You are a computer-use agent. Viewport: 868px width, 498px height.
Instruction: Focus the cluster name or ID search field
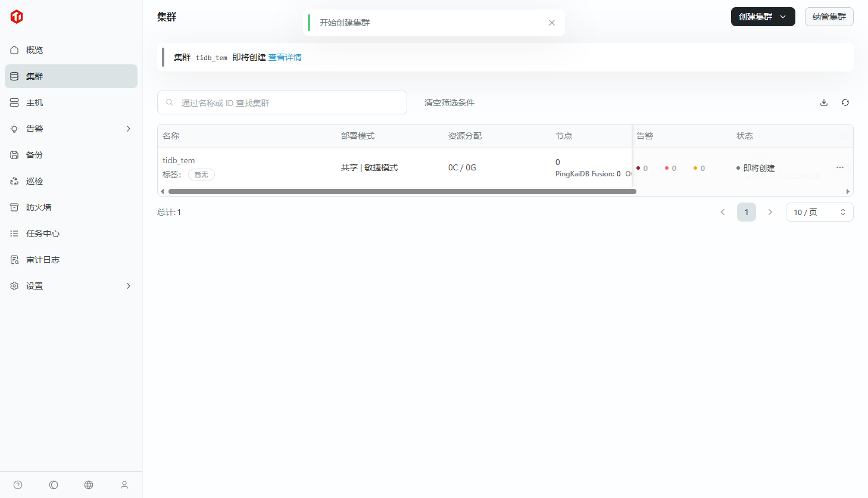coord(286,102)
